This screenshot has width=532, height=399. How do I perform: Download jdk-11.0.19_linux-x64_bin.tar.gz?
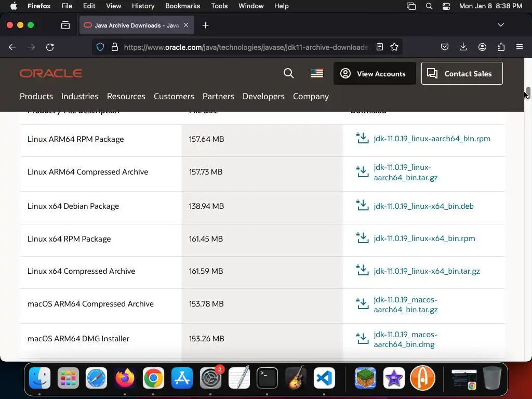tap(427, 271)
